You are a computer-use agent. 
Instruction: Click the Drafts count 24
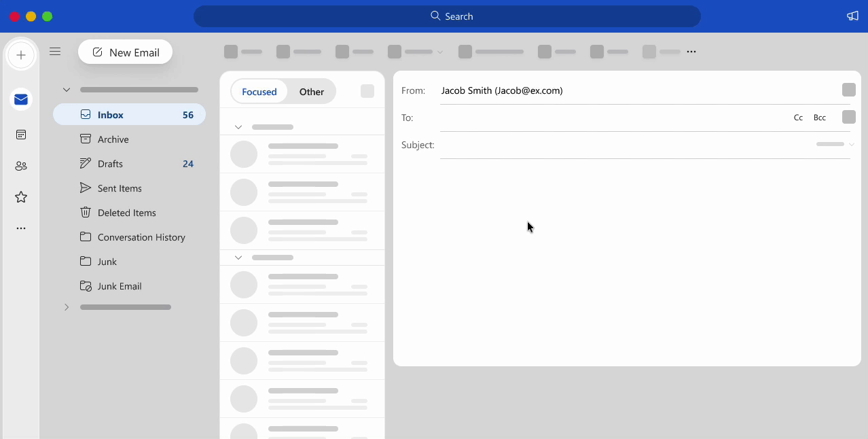click(x=188, y=164)
